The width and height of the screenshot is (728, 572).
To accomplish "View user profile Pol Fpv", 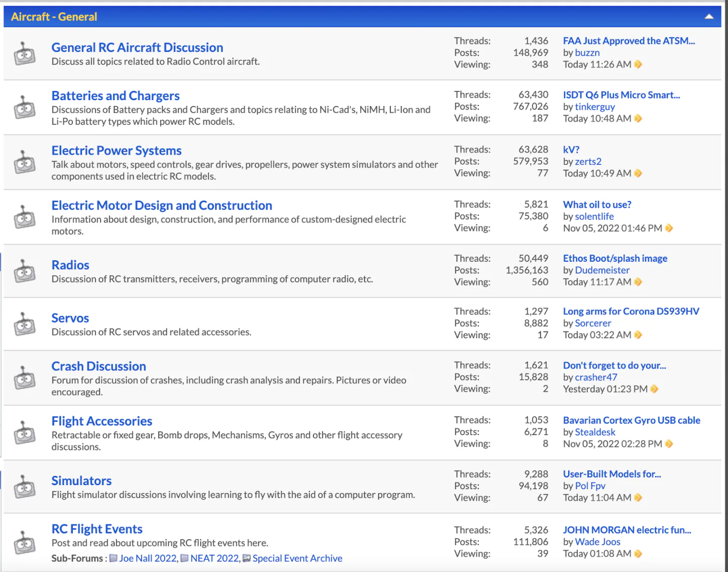I will point(590,486).
